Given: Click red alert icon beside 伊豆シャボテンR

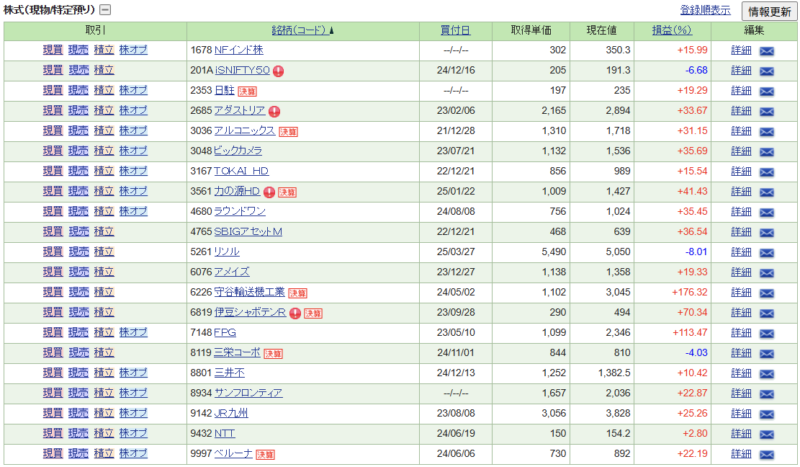Looking at the screenshot, I should point(295,313).
